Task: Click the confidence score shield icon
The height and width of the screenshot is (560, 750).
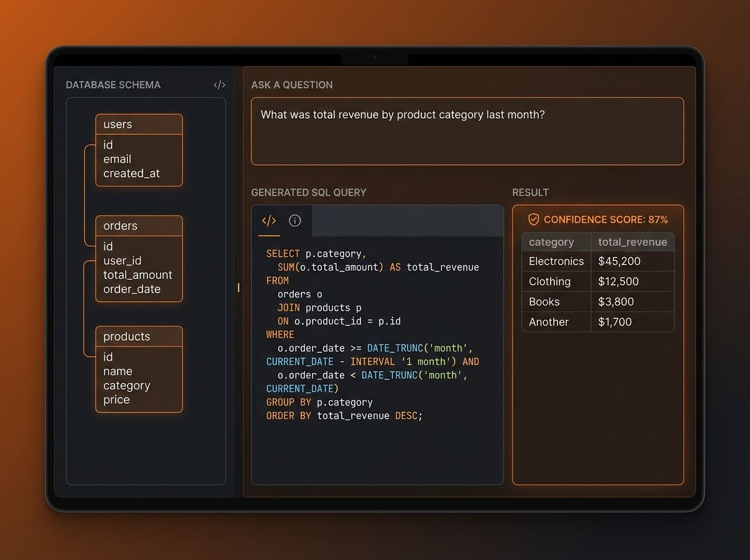Action: coord(534,219)
